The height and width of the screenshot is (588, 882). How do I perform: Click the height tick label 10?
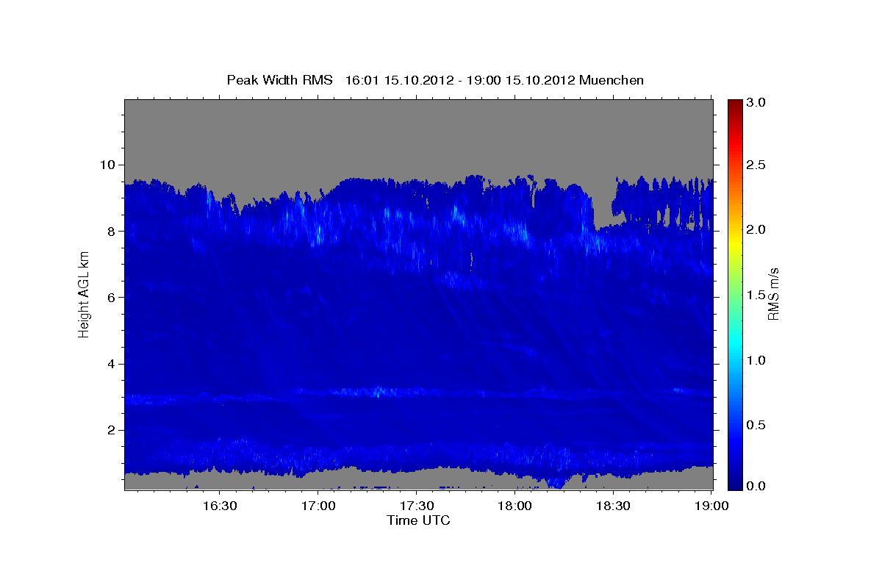pyautogui.click(x=110, y=165)
